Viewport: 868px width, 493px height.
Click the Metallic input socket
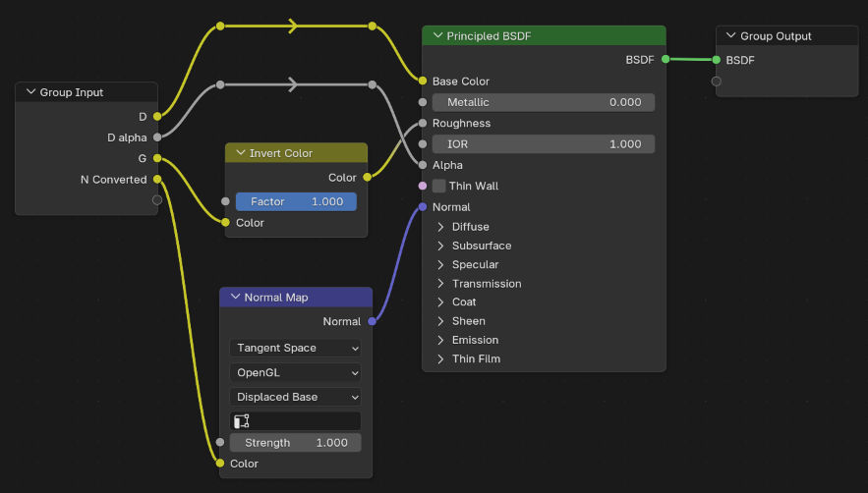tap(423, 102)
